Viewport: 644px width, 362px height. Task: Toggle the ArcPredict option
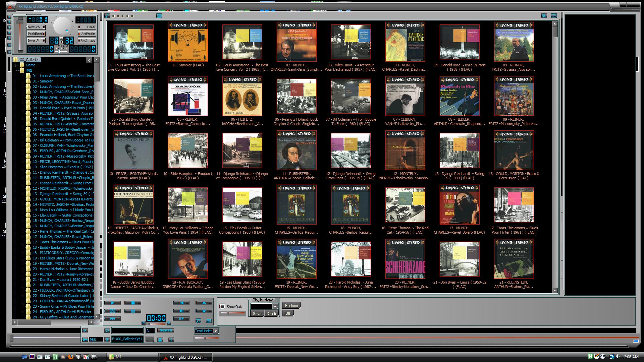[87, 34]
